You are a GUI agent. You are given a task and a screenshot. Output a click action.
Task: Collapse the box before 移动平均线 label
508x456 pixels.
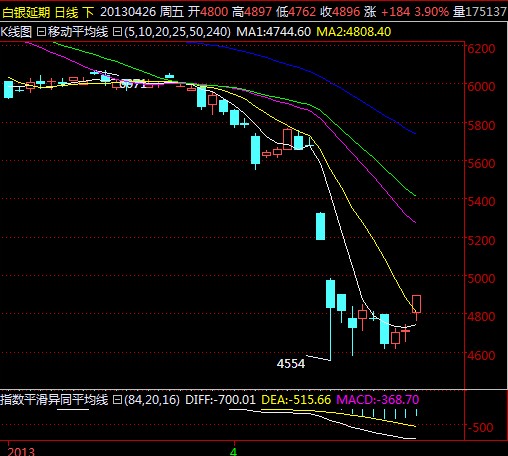tap(41, 32)
